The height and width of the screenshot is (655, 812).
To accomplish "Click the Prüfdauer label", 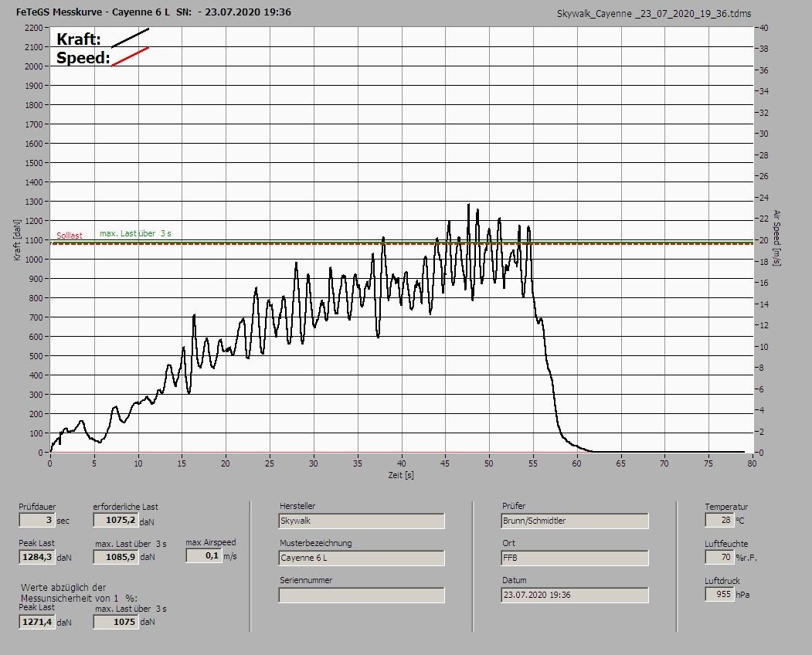I will point(37,507).
